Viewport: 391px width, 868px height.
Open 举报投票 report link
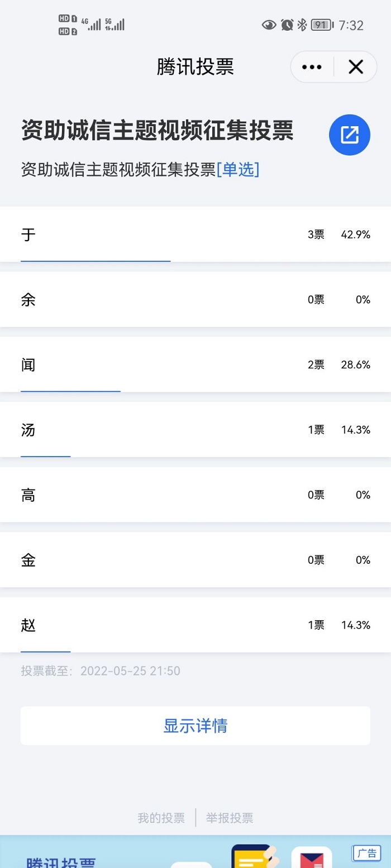230,818
